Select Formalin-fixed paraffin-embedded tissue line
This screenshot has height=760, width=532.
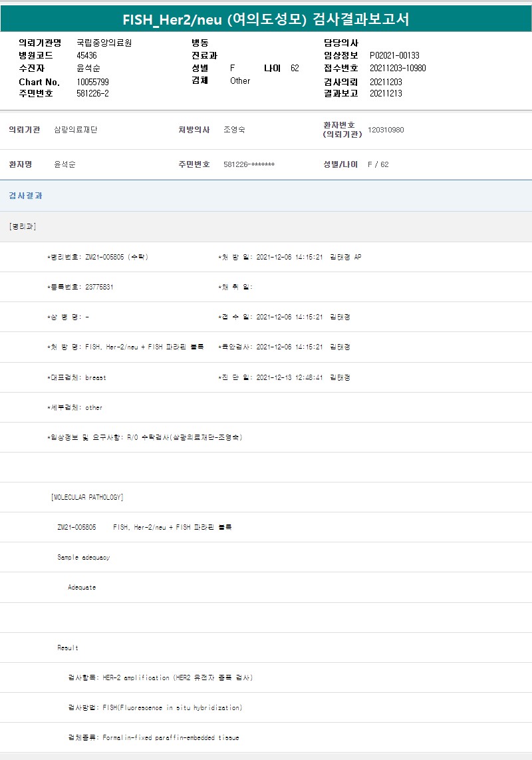tap(154, 738)
